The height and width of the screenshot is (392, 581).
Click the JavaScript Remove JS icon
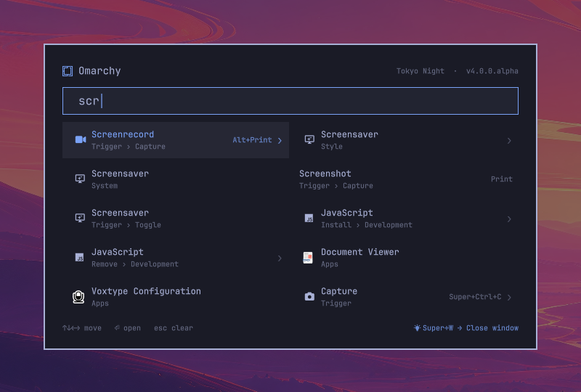coord(80,258)
